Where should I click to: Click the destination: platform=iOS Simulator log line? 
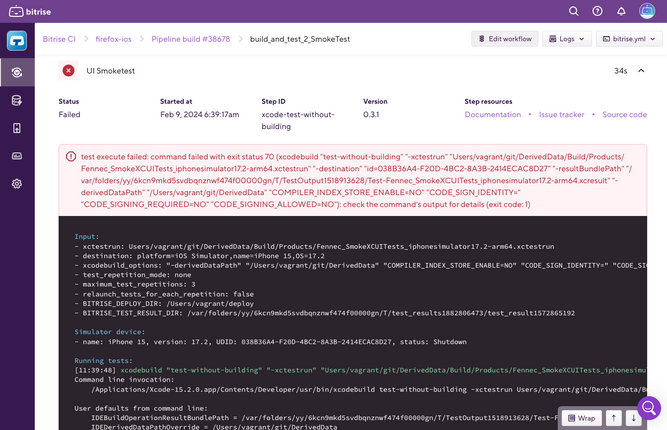tap(199, 256)
